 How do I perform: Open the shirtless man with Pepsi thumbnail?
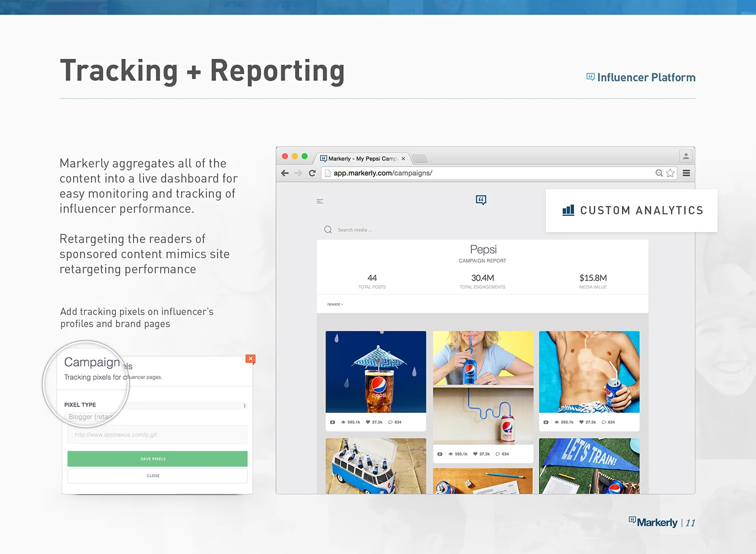pyautogui.click(x=589, y=372)
